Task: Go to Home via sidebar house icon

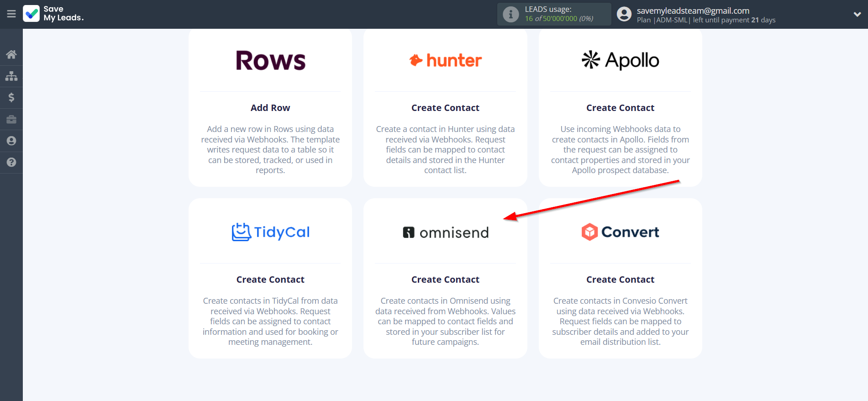Action: 11,54
